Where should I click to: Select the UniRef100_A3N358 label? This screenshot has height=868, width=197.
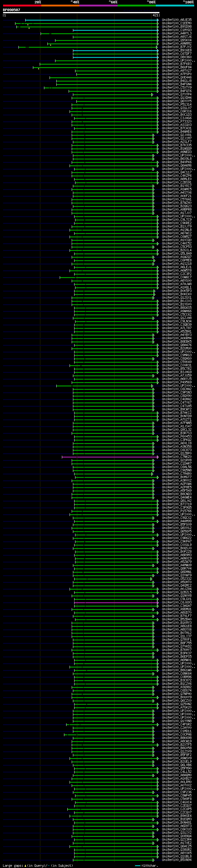pos(177,446)
